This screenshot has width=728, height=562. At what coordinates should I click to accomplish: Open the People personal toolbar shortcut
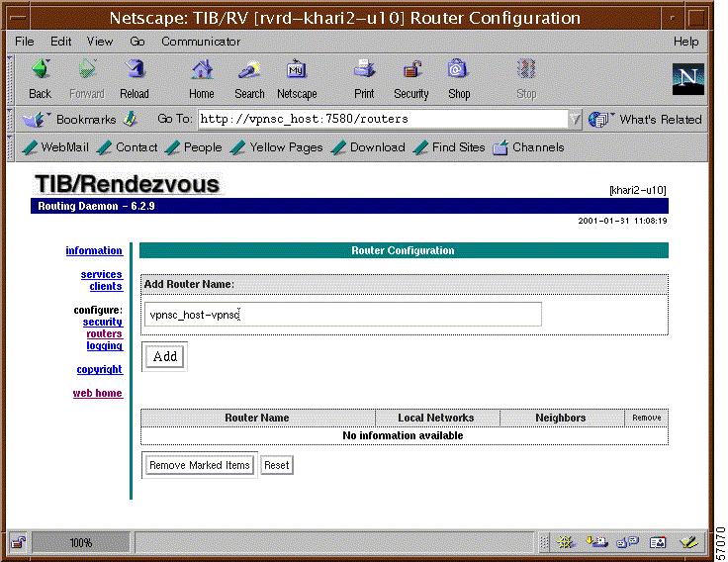click(193, 147)
